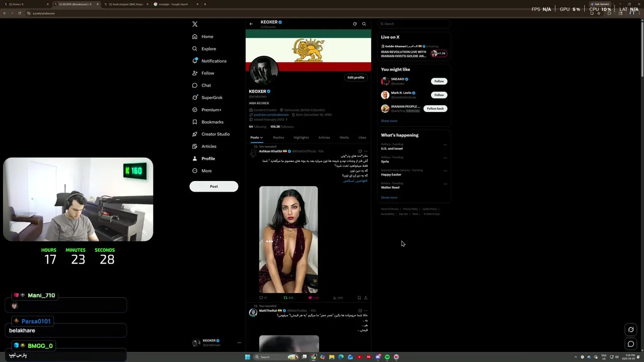Switch to Highlights tab
The height and width of the screenshot is (362, 644).
[x=301, y=138]
